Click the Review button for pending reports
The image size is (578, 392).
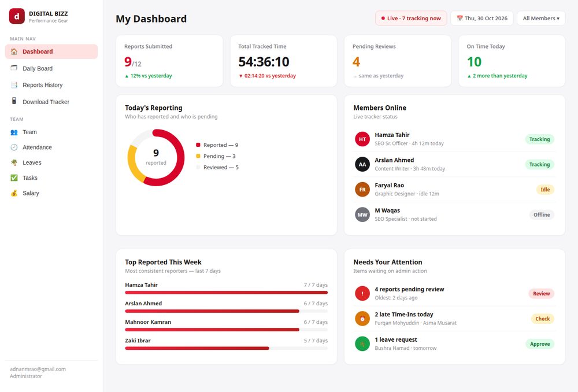(x=541, y=294)
